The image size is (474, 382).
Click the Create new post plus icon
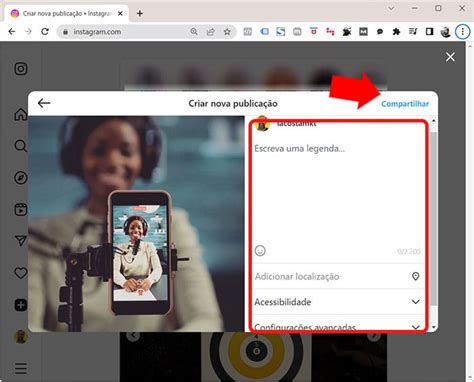(21, 305)
